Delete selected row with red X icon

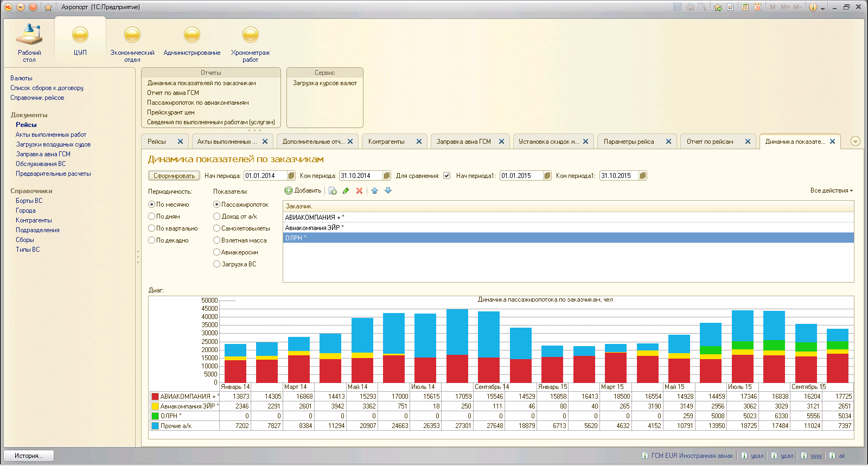(359, 191)
